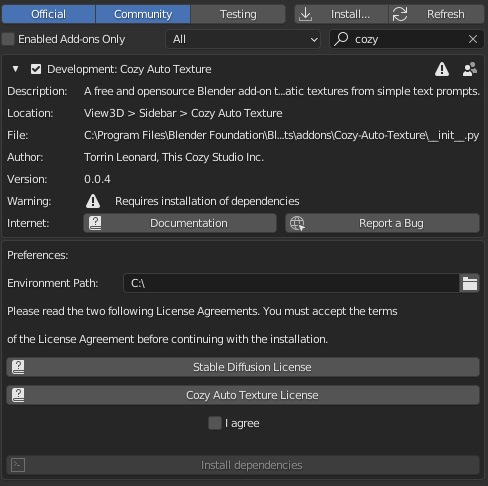The height and width of the screenshot is (486, 488).
Task: Clear the search text with the X icon
Action: [473, 39]
